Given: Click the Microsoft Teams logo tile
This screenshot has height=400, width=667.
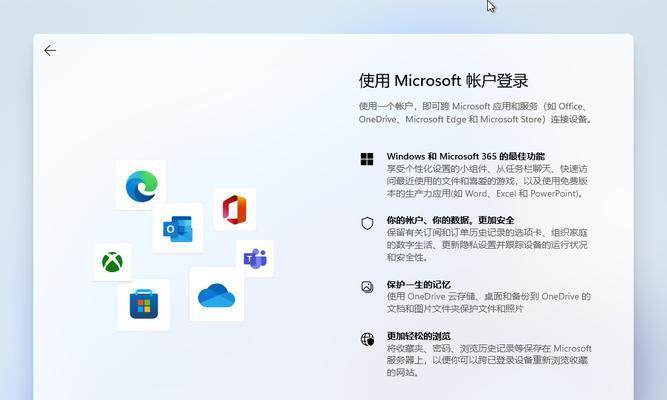Looking at the screenshot, I should pos(255,258).
